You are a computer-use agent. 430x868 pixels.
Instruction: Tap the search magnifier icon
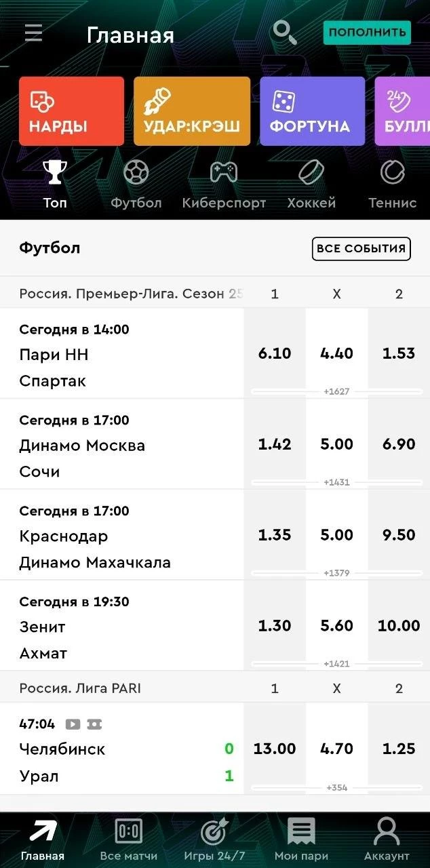point(284,33)
